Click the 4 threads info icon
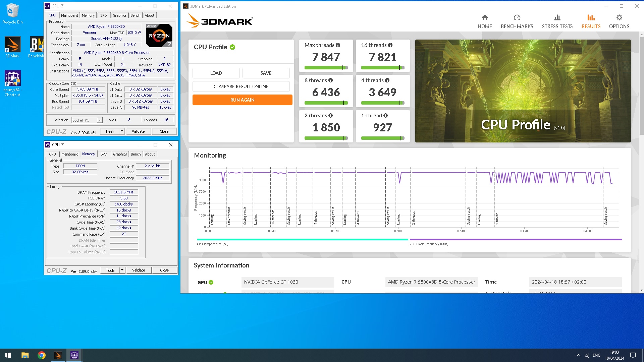Viewport: 644px width, 362px height. [387, 80]
